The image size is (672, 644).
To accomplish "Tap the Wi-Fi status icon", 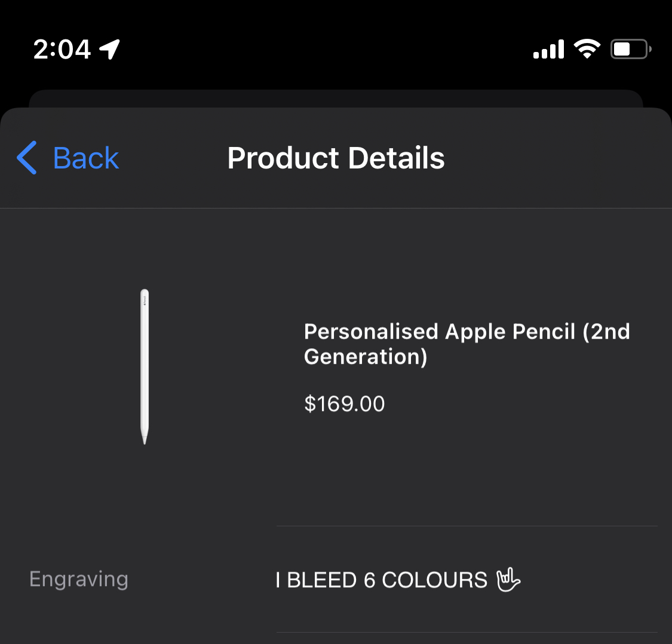I will coord(587,49).
